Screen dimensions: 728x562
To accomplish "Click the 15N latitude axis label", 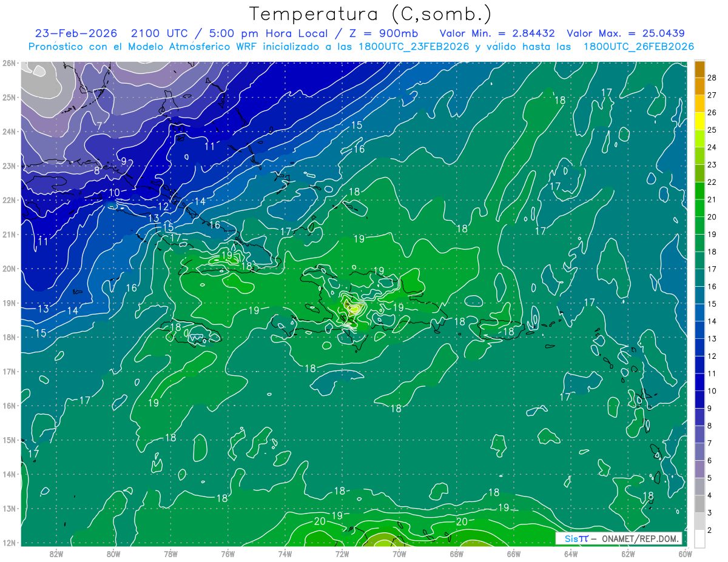I will pyautogui.click(x=9, y=440).
